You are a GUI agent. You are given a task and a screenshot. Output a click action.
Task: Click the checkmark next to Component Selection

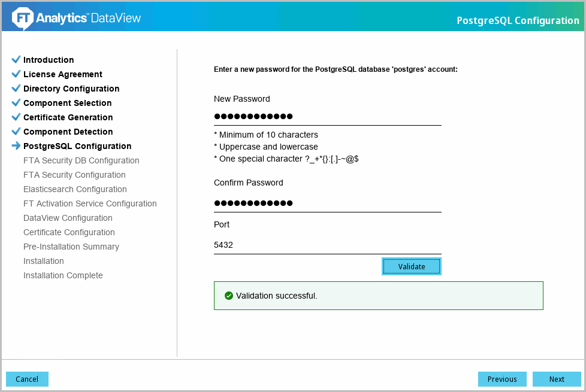(x=16, y=103)
